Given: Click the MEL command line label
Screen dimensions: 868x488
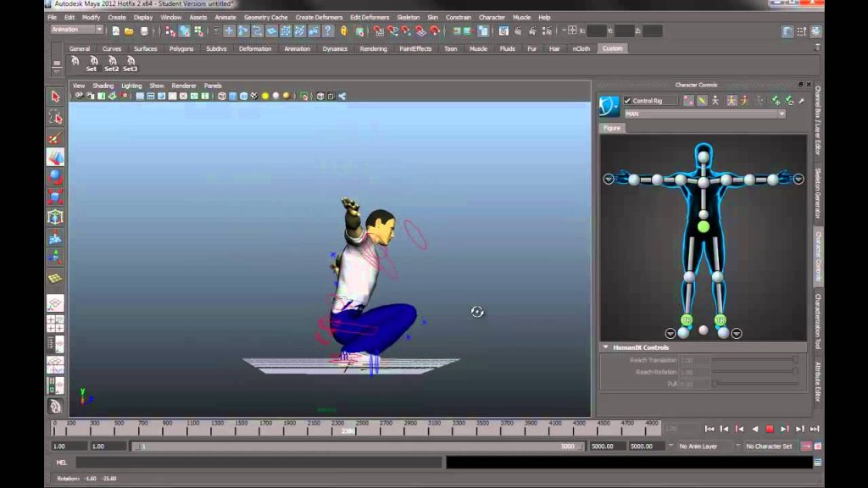Looking at the screenshot, I should (61, 463).
